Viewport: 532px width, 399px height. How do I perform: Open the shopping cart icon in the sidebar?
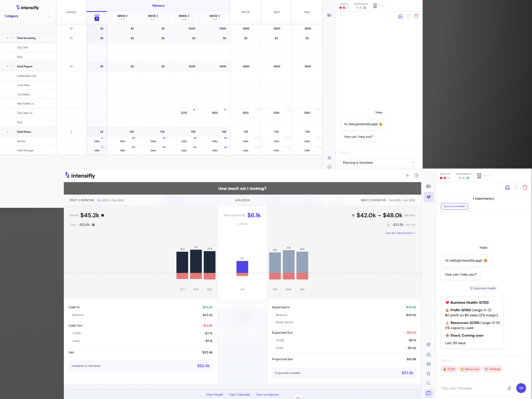(428, 374)
